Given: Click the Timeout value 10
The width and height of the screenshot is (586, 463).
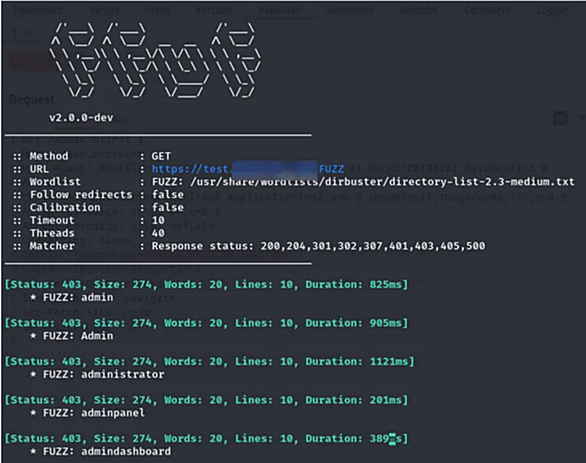Looking at the screenshot, I should tap(158, 220).
